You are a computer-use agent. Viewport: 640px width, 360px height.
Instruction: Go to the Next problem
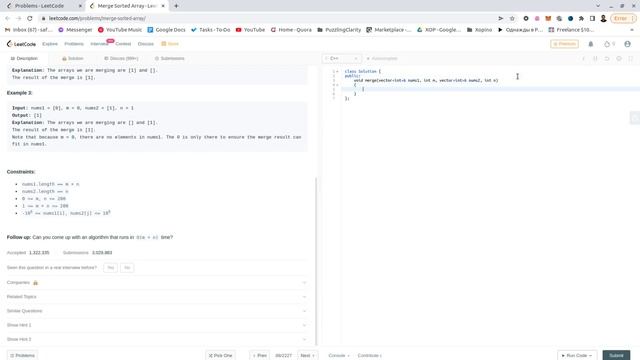point(308,356)
